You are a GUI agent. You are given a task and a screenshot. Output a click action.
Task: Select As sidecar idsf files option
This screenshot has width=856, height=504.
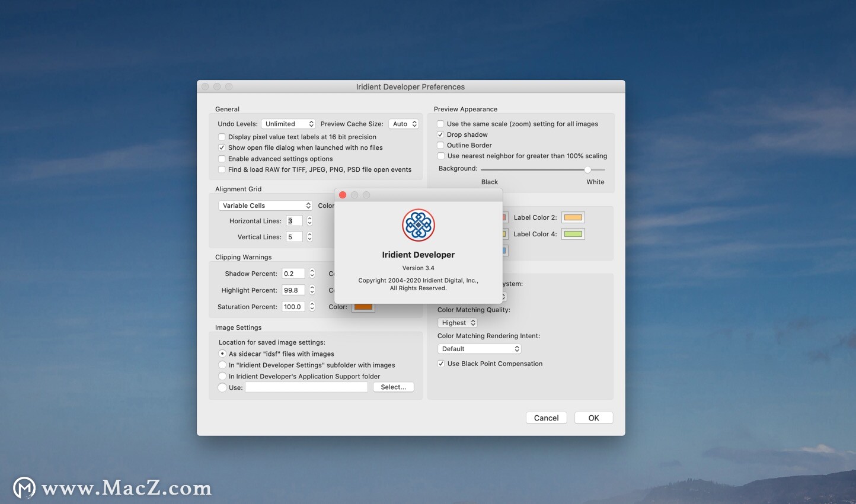tap(222, 354)
